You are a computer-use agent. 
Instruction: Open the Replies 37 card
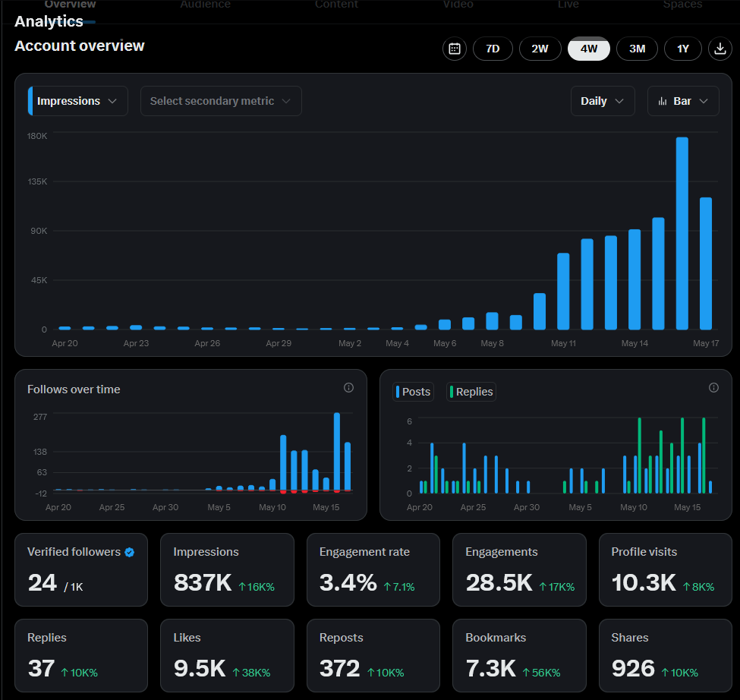[x=81, y=656]
